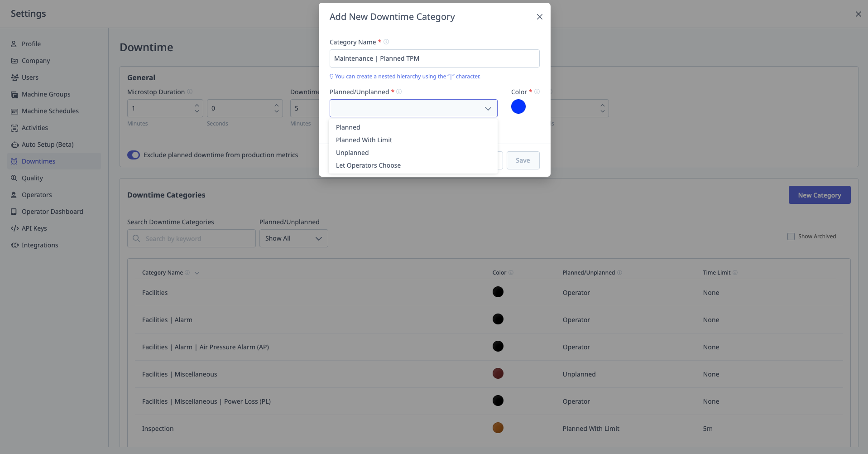The width and height of the screenshot is (868, 454).
Task: Click the Search by keyword field
Action: (x=191, y=238)
